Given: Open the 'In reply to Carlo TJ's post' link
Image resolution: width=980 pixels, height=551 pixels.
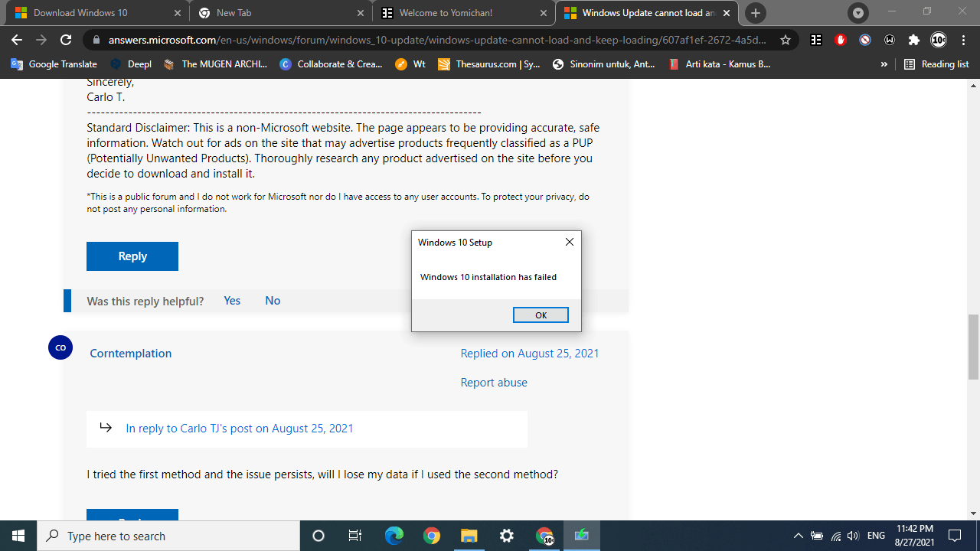Looking at the screenshot, I should 240,429.
